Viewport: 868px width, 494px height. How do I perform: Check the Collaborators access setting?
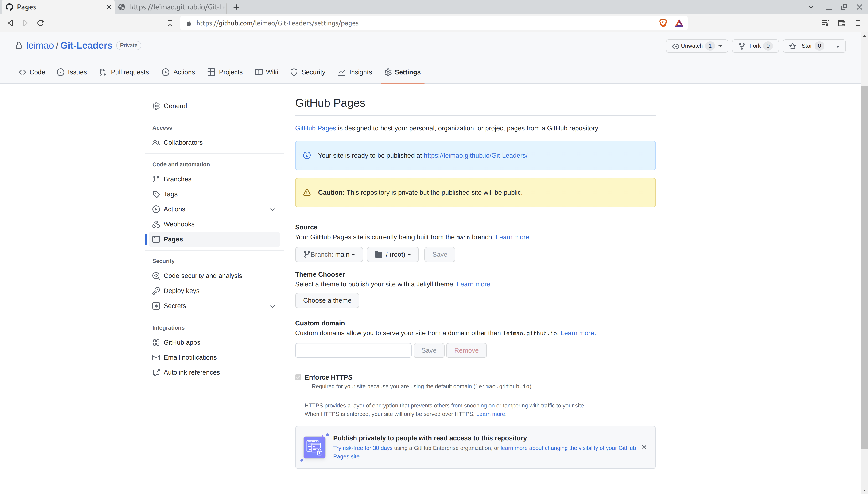pos(183,142)
